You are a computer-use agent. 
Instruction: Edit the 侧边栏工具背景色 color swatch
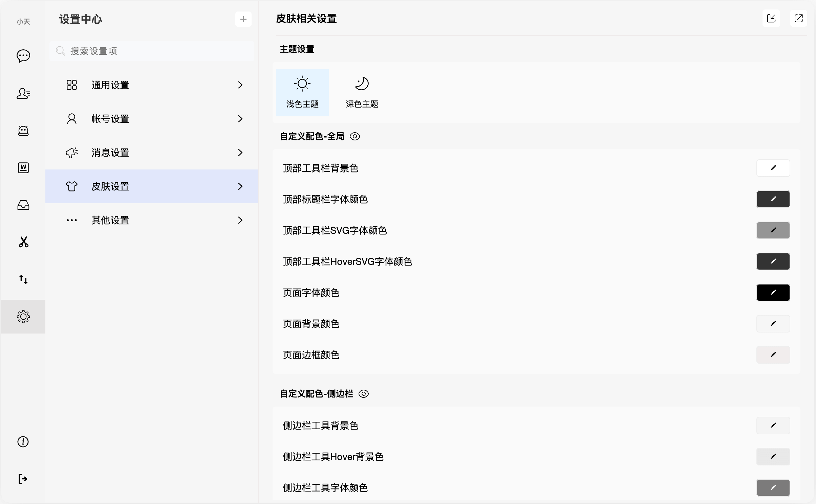coord(773,426)
